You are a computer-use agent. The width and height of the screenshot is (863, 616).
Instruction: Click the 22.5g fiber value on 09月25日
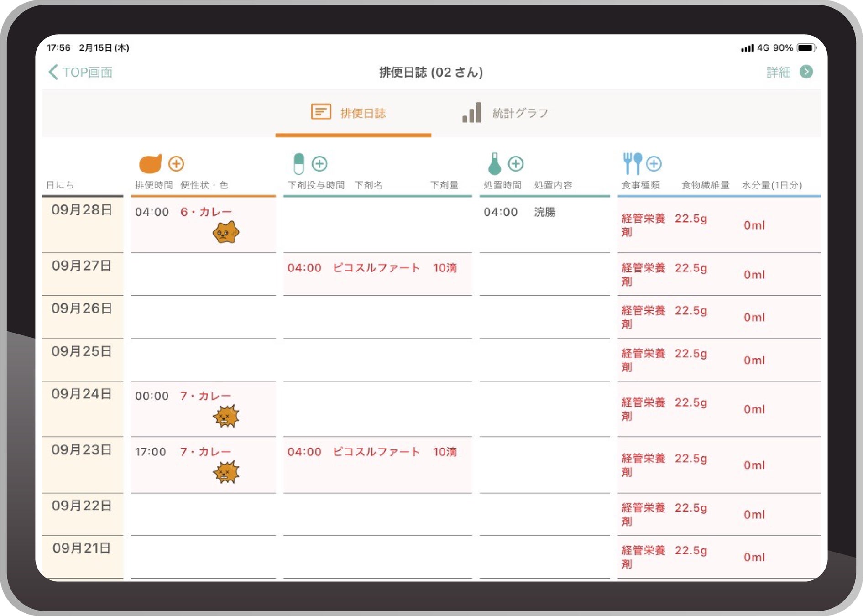click(x=691, y=354)
